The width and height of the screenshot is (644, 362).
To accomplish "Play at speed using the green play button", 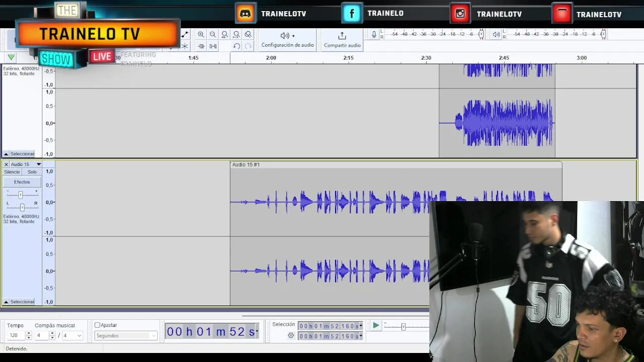I will click(x=376, y=326).
